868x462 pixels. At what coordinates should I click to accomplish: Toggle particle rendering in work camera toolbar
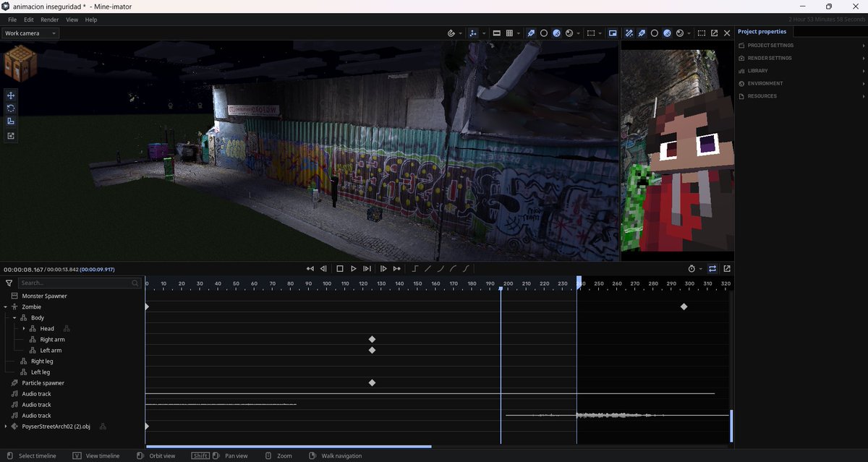[x=529, y=33]
